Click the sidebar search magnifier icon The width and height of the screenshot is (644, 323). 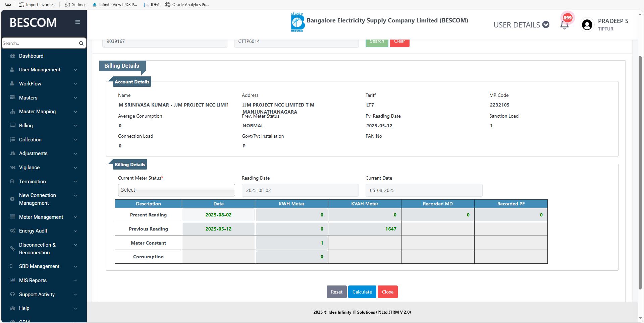coord(81,44)
